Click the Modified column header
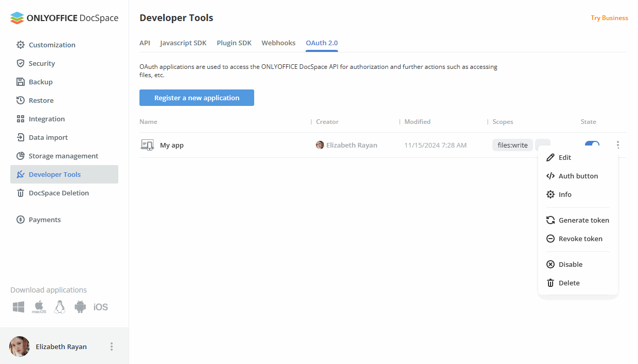The image size is (638, 364). pos(417,122)
